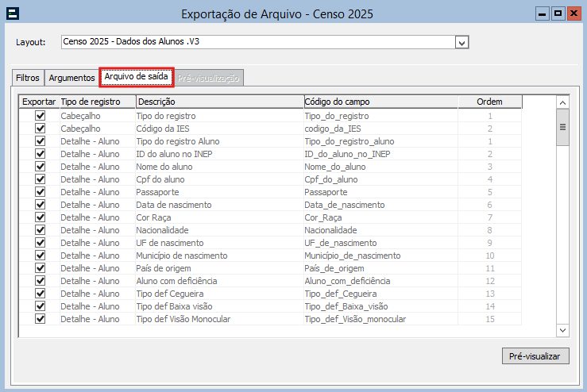
Task: Select the Arquivo de saída tab
Action: pos(137,77)
